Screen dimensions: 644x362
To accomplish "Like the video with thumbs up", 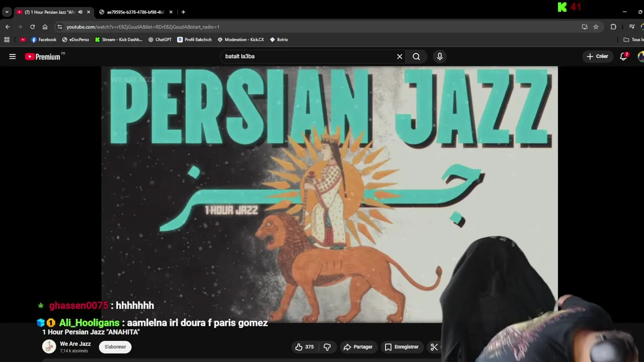I will point(304,347).
